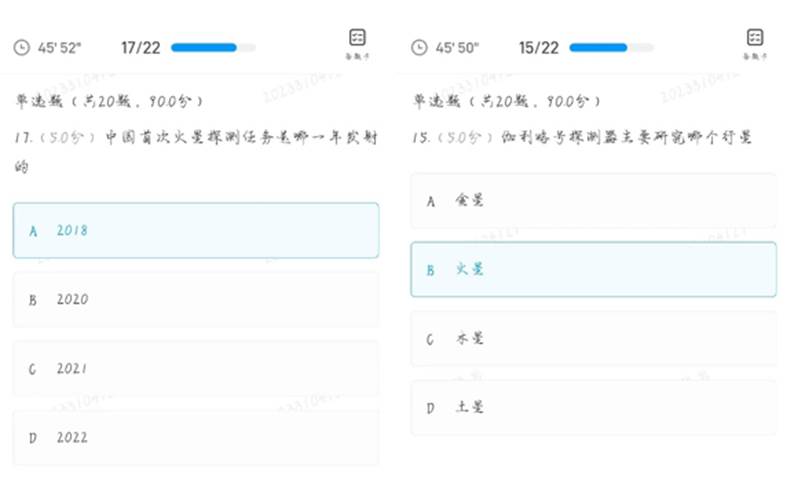Click the 17/22 question counter
The width and height of the screenshot is (794, 479).
point(141,47)
